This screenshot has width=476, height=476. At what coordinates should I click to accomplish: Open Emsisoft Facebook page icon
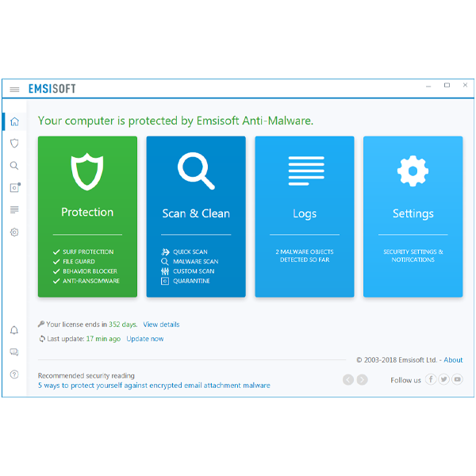431,379
